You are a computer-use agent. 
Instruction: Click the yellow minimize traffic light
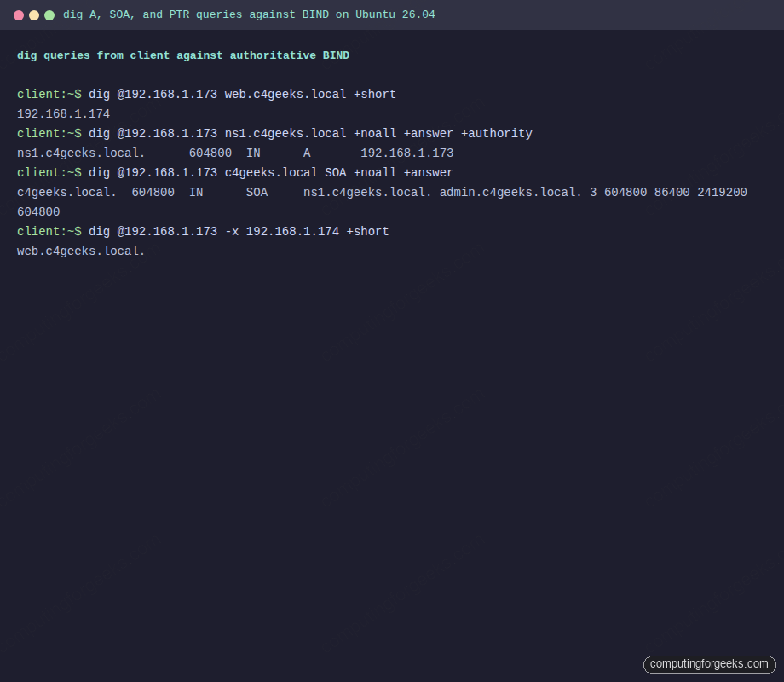pyautogui.click(x=33, y=14)
